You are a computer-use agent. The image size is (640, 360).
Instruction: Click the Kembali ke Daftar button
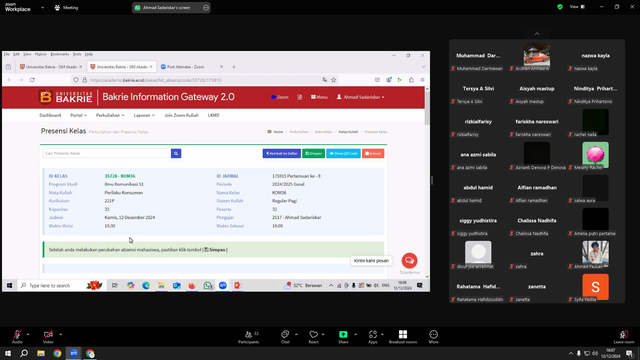tap(282, 153)
